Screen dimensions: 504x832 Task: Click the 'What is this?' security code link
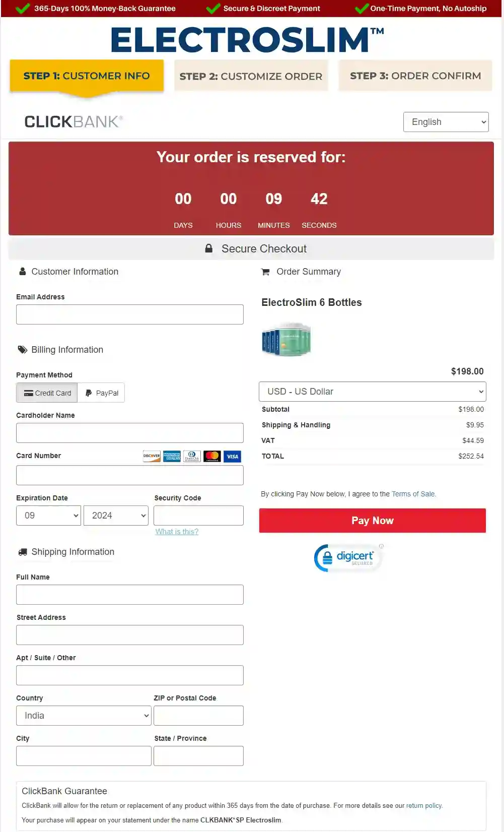[x=177, y=532]
